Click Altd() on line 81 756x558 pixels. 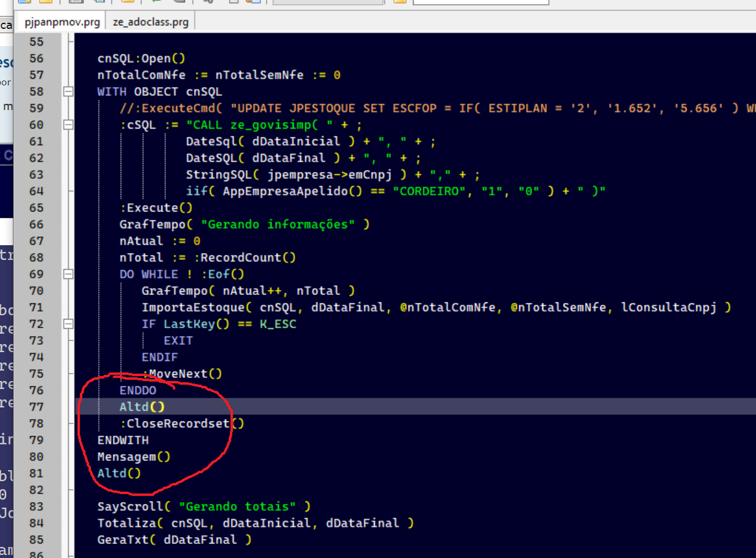tap(119, 473)
